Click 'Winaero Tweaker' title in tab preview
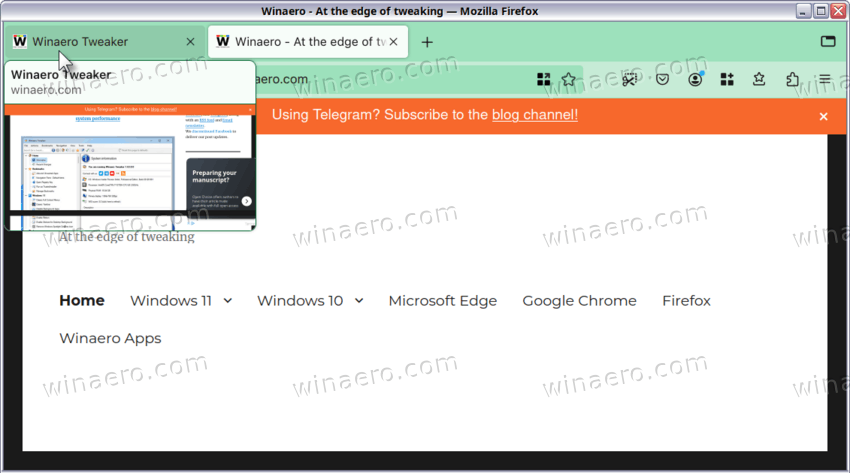This screenshot has height=473, width=850. [x=61, y=75]
